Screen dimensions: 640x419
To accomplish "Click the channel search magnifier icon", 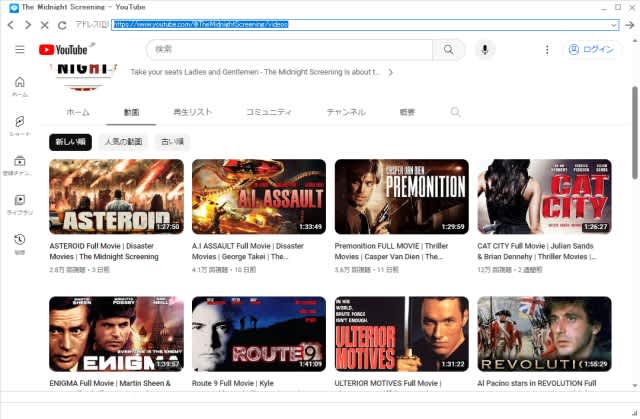I will click(x=456, y=112).
